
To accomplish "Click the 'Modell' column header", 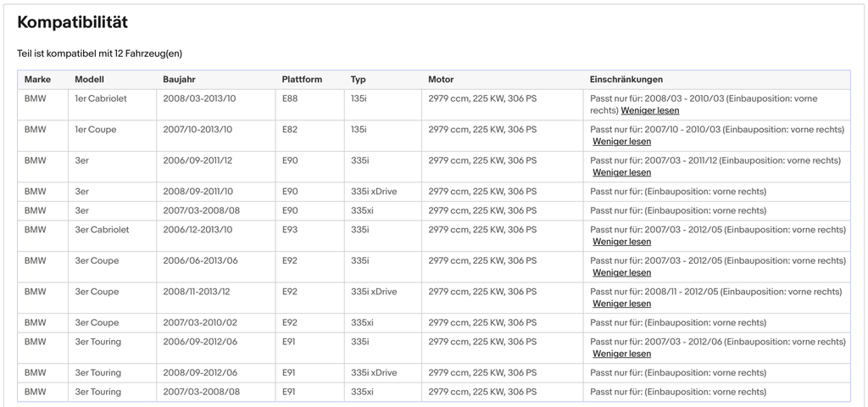I will (x=90, y=80).
